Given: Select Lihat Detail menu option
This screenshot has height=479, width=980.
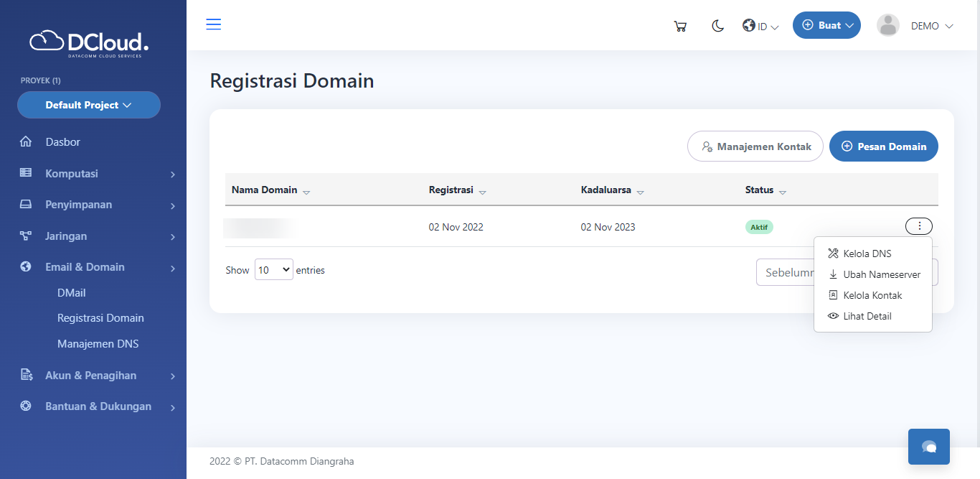Looking at the screenshot, I should 867,316.
